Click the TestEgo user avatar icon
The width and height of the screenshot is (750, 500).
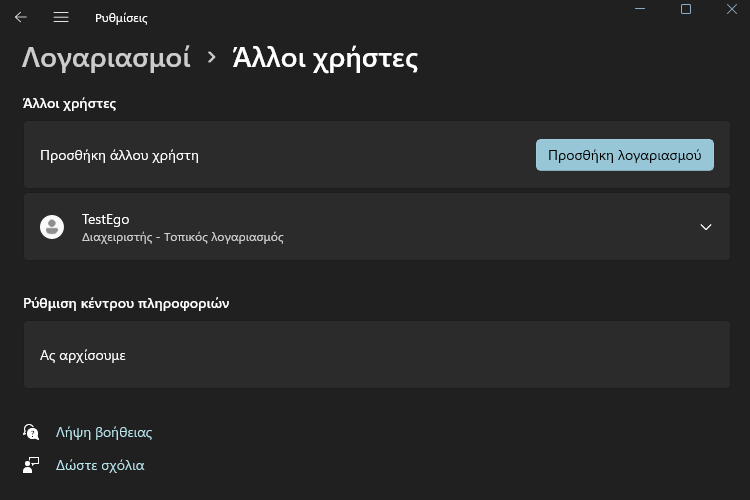tap(52, 227)
